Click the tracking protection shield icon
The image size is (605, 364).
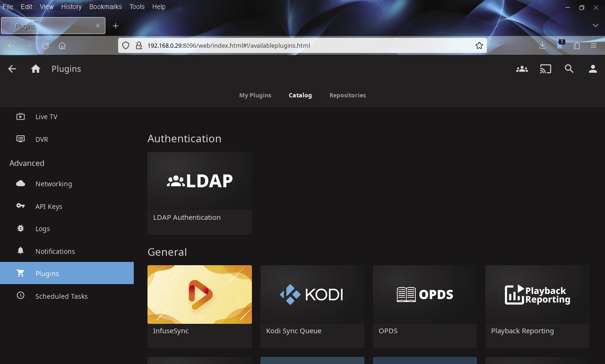pyautogui.click(x=126, y=45)
